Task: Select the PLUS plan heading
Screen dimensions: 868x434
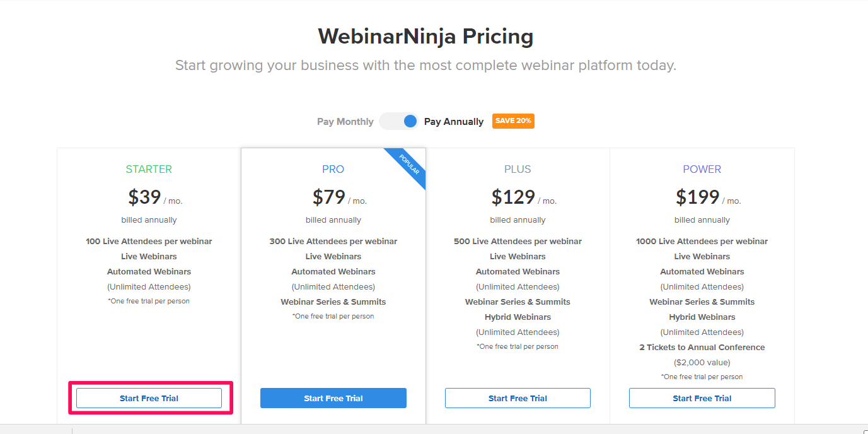Action: pyautogui.click(x=518, y=168)
